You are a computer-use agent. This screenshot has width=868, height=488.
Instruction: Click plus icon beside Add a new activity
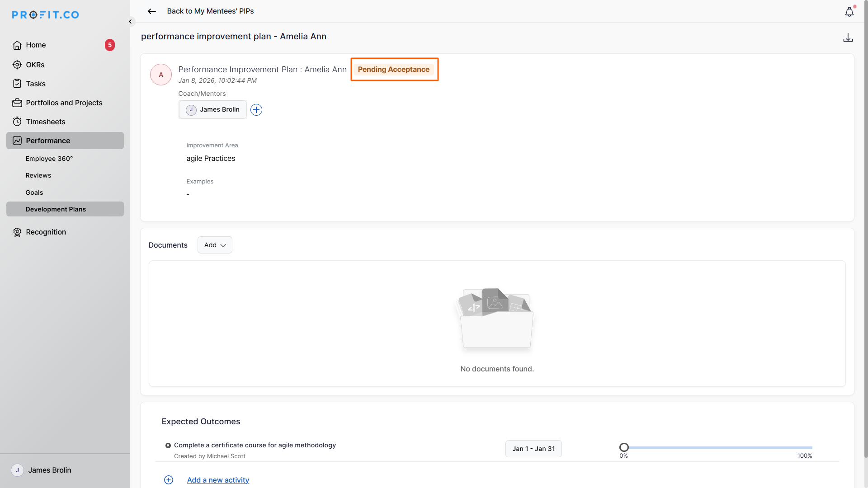(x=169, y=480)
